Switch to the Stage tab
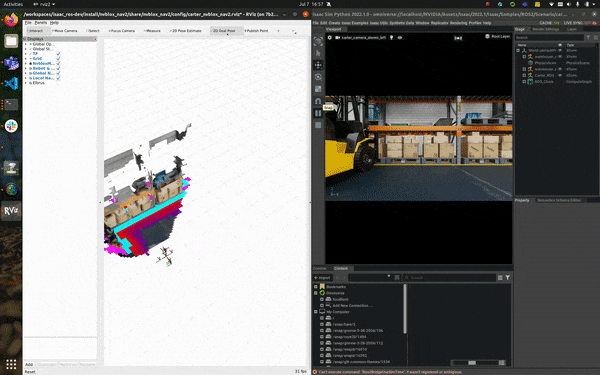The image size is (600, 375). (x=520, y=29)
